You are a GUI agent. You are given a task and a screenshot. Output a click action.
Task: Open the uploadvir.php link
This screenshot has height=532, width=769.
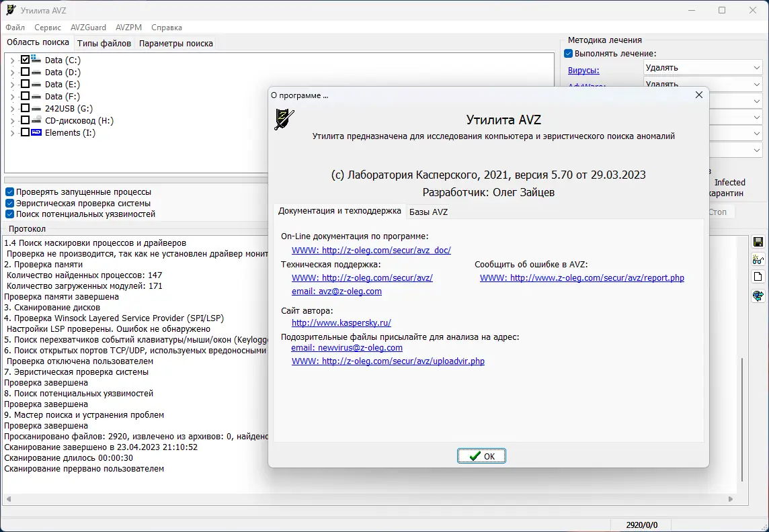(x=388, y=361)
